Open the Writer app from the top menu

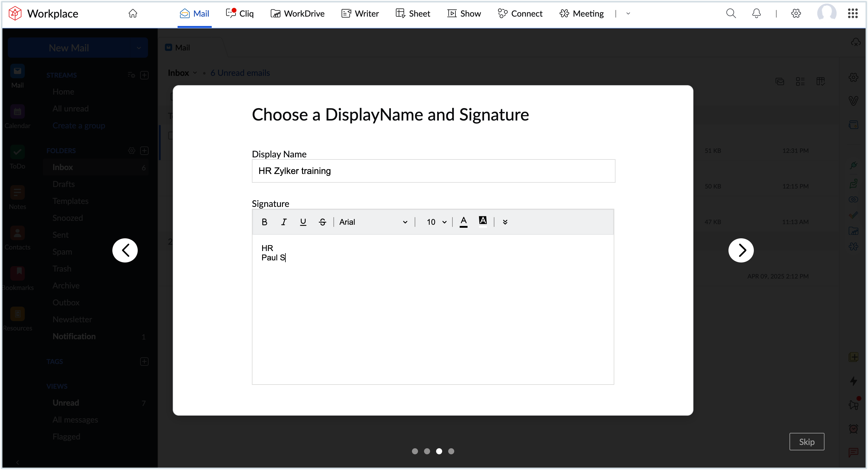coord(360,14)
